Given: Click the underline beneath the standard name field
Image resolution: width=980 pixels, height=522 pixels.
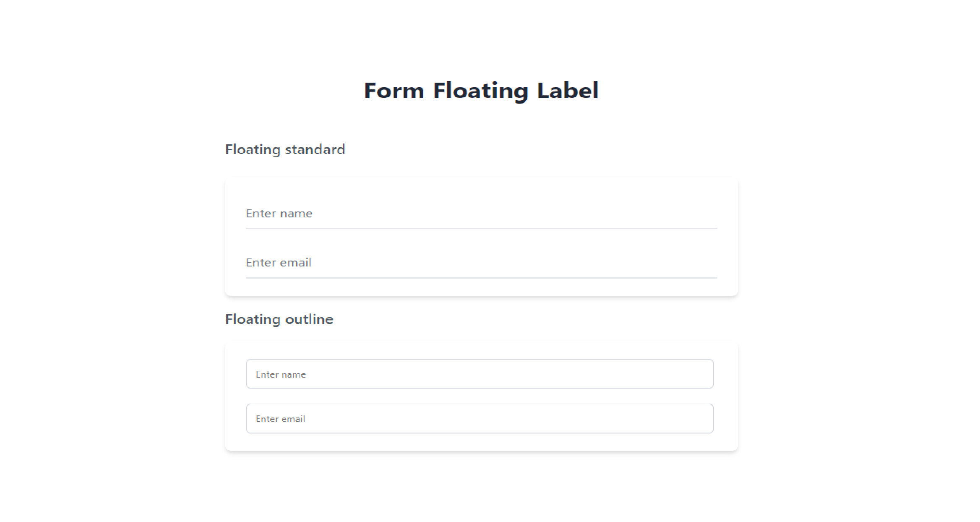Looking at the screenshot, I should click(x=481, y=229).
